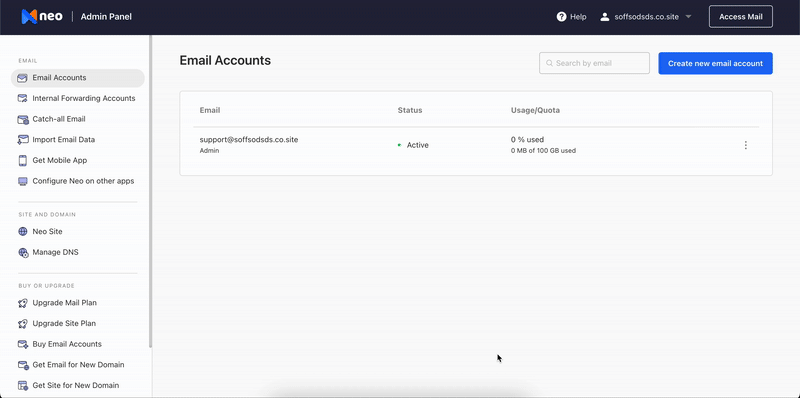800x398 pixels.
Task: Click the Import Email Data icon
Action: 22,140
